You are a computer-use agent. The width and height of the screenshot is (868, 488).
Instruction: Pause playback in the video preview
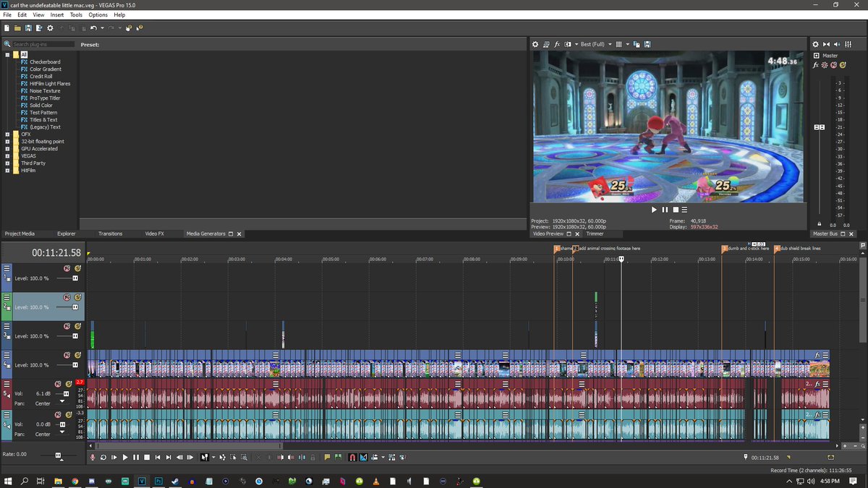(x=665, y=210)
